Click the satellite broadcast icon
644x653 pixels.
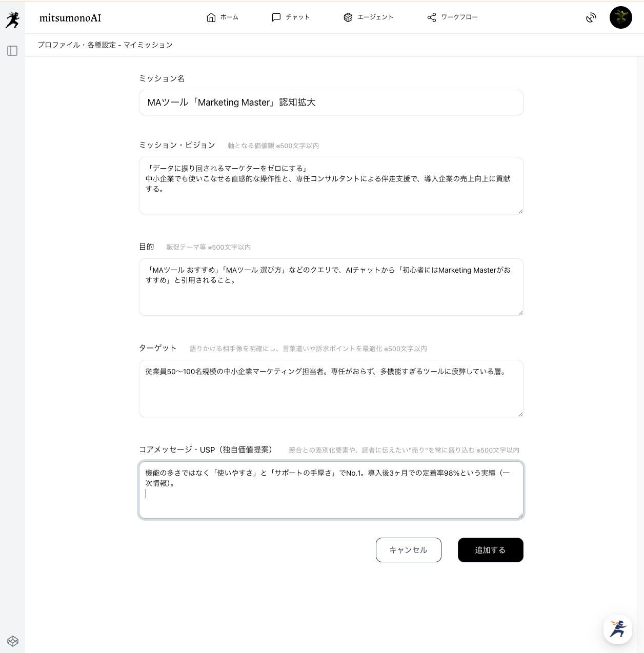click(x=591, y=18)
